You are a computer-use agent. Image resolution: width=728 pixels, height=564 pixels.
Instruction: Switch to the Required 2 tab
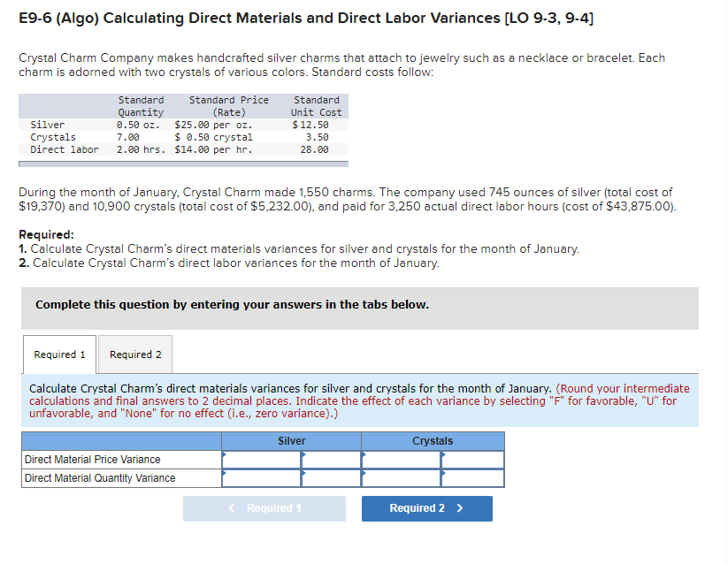point(134,354)
